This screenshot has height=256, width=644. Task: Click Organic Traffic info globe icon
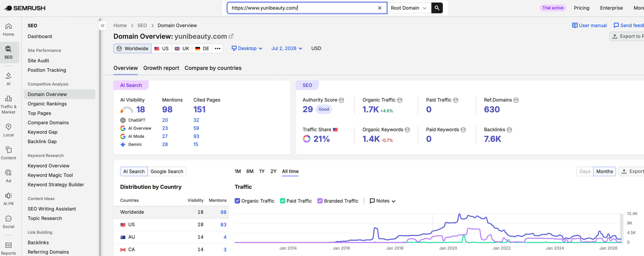coord(400,100)
